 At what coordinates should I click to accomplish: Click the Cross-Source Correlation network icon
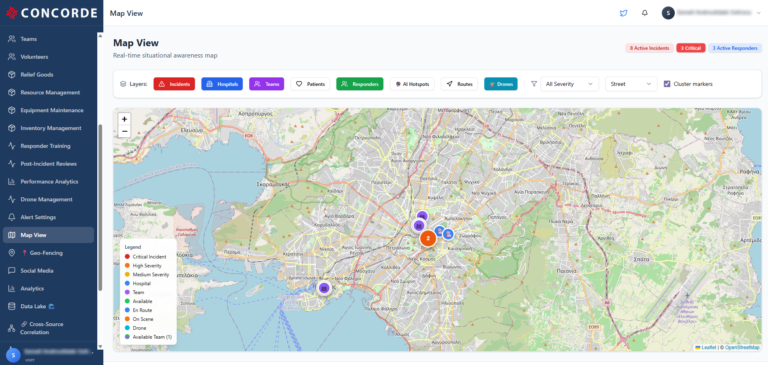[12, 328]
